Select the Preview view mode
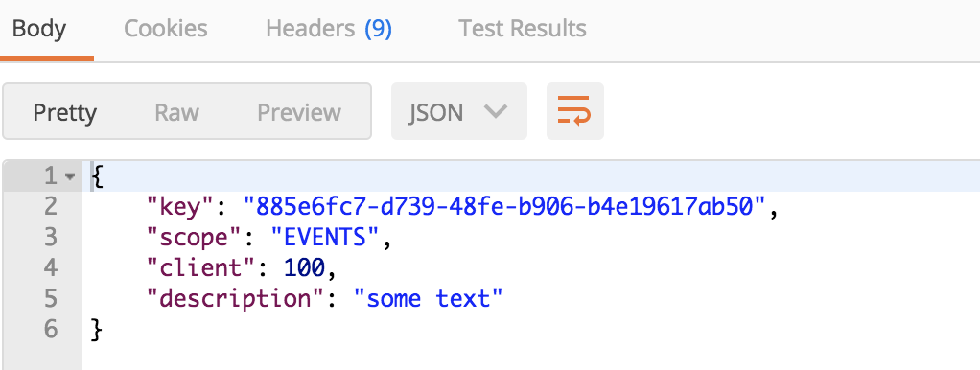This screenshot has width=980, height=370. (x=299, y=112)
